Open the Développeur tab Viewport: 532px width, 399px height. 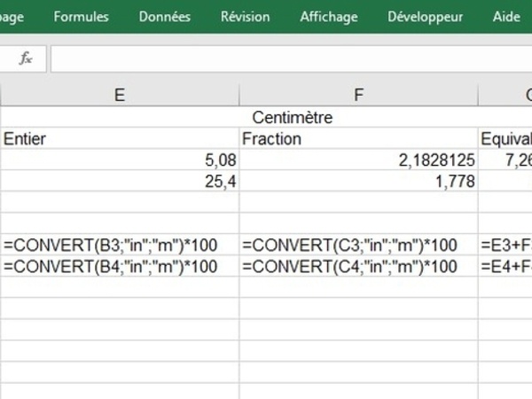tap(425, 17)
